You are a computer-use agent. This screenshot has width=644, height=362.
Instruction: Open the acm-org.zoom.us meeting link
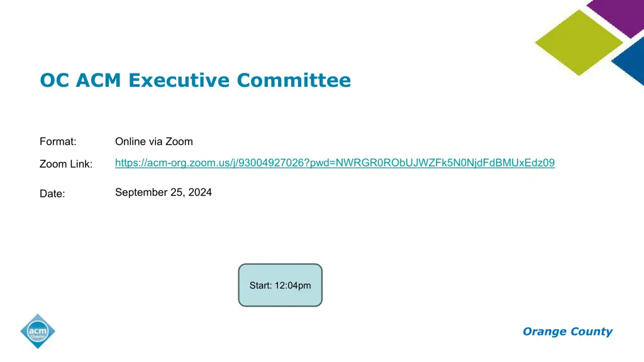pos(335,163)
